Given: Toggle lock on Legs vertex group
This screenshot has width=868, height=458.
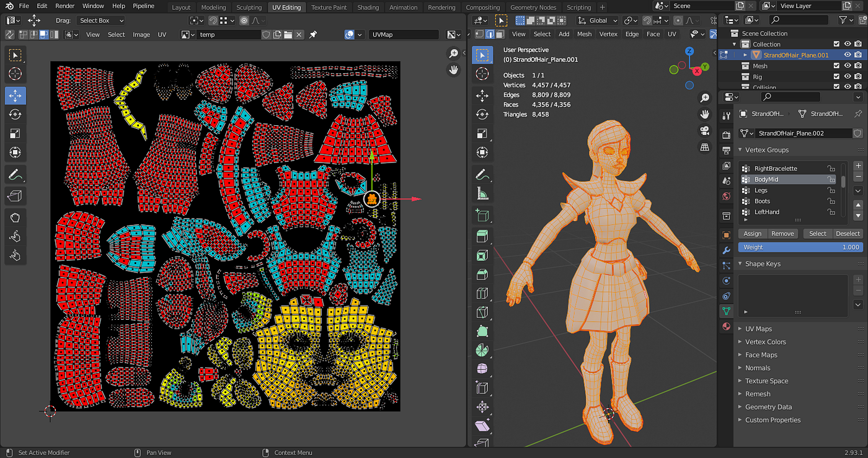Looking at the screenshot, I should coord(830,190).
